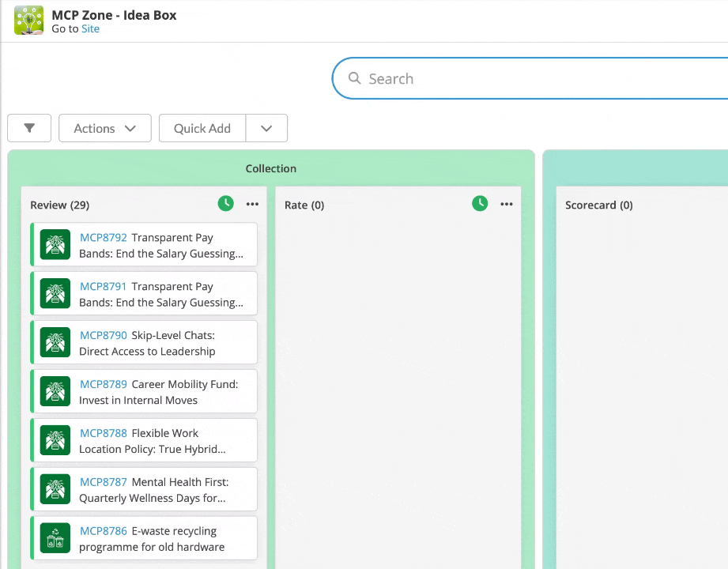Click the MCP8786 recycling bins icon
This screenshot has width=728, height=569.
tap(55, 538)
